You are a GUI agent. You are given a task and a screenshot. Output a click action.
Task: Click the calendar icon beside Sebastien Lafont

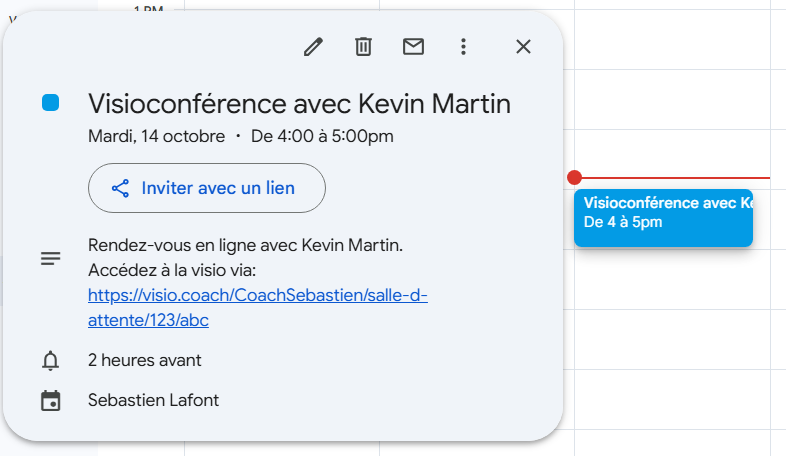click(51, 401)
